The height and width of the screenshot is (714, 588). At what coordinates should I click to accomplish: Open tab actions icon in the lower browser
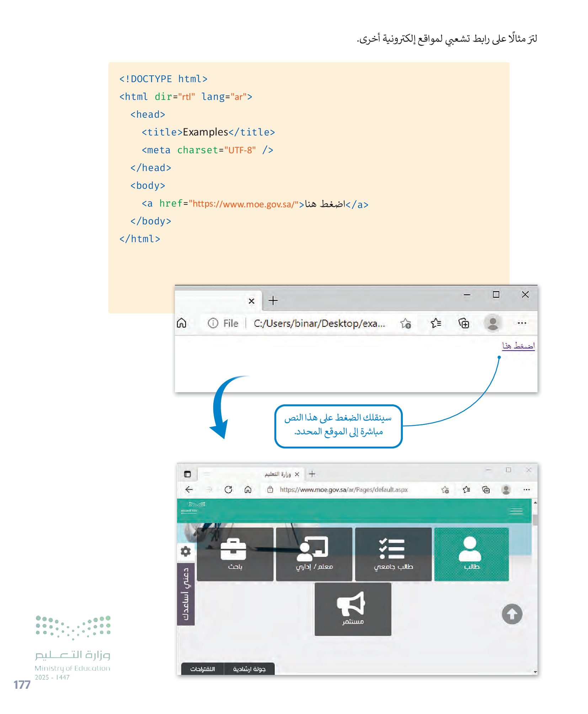coord(187,474)
